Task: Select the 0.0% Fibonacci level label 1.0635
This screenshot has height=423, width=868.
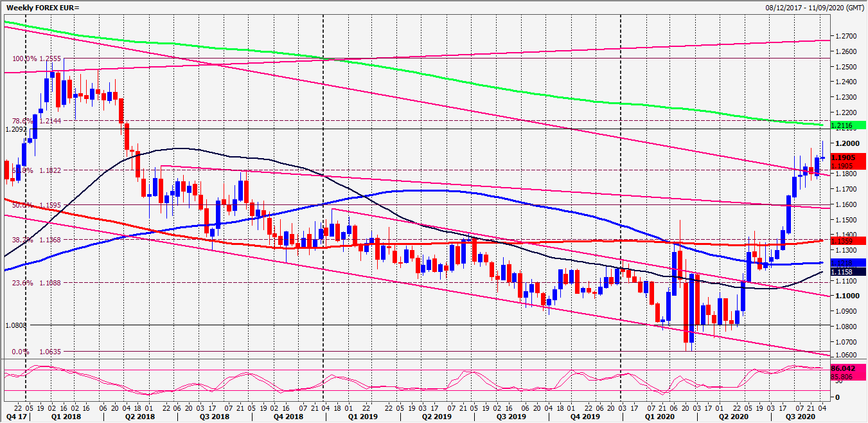Action: (37, 352)
